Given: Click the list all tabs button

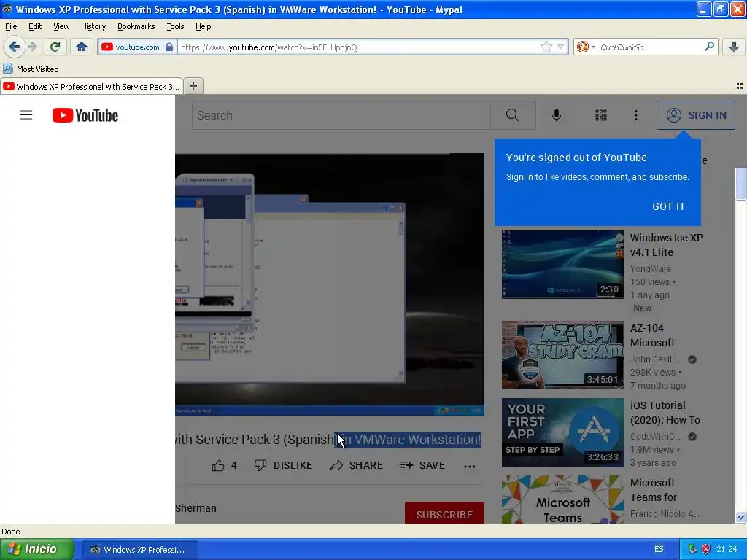Looking at the screenshot, I should 740,86.
